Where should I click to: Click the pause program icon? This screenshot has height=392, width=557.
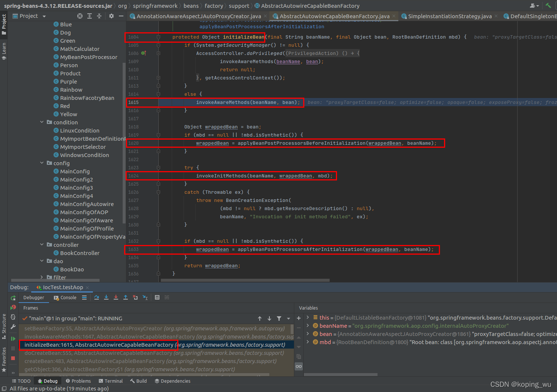(x=13, y=348)
